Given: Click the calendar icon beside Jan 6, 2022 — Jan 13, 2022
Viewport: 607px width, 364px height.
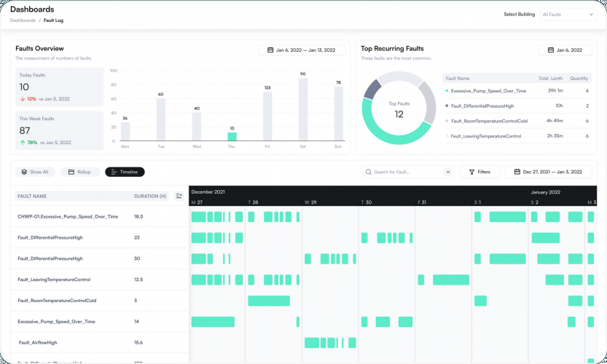Looking at the screenshot, I should (x=270, y=50).
